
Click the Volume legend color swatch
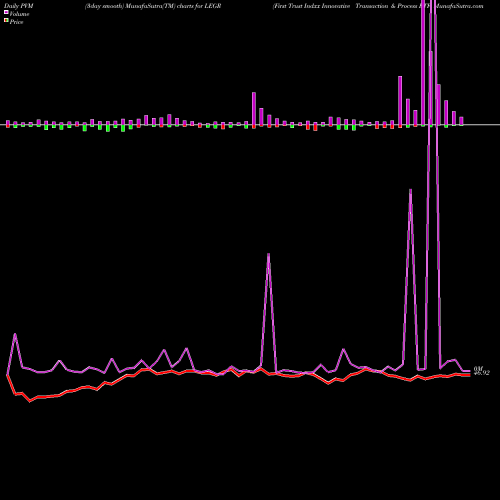[x=6, y=13]
